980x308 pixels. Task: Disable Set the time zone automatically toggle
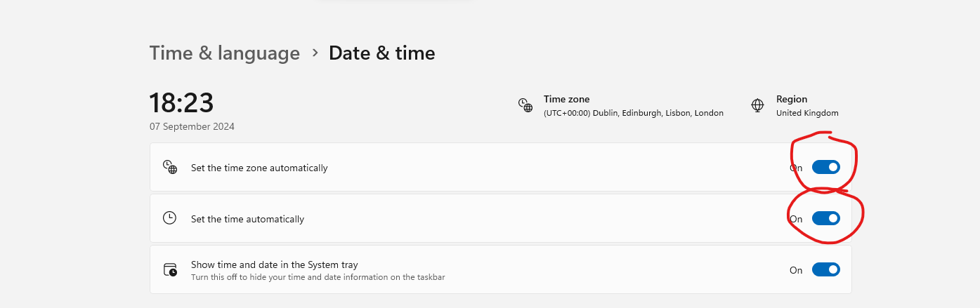pyautogui.click(x=825, y=167)
